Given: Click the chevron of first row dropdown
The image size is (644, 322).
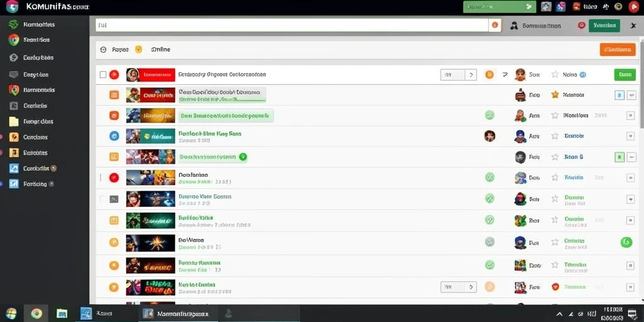Looking at the screenshot, I should [471, 75].
